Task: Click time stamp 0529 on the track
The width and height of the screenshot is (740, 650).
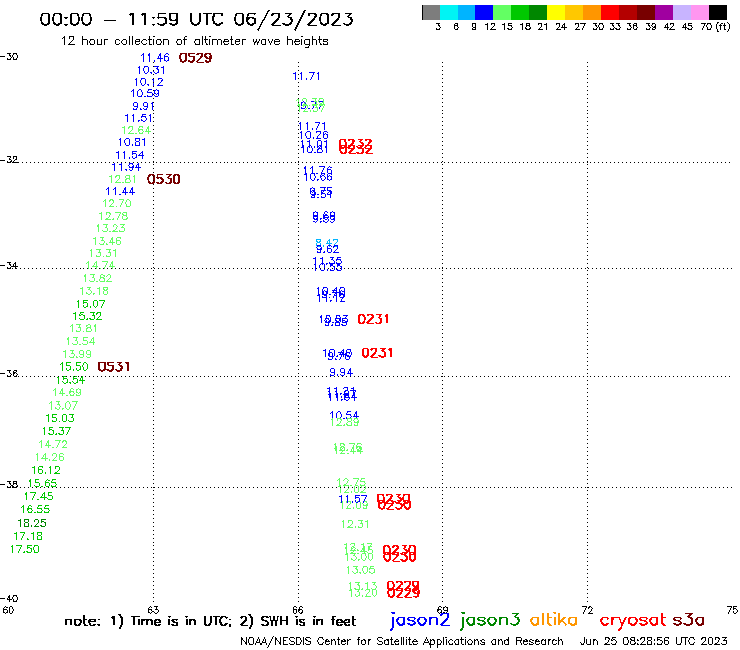Action: pyautogui.click(x=195, y=58)
